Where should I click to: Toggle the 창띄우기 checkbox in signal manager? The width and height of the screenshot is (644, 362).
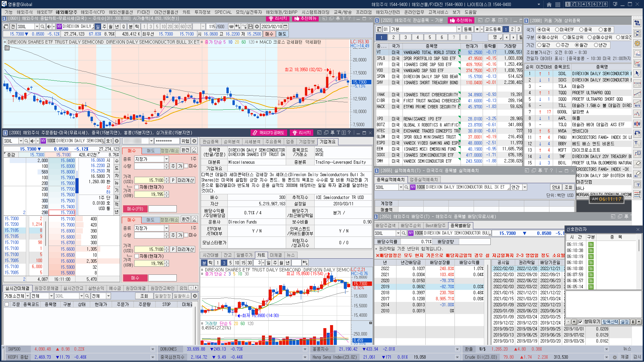click(x=580, y=322)
